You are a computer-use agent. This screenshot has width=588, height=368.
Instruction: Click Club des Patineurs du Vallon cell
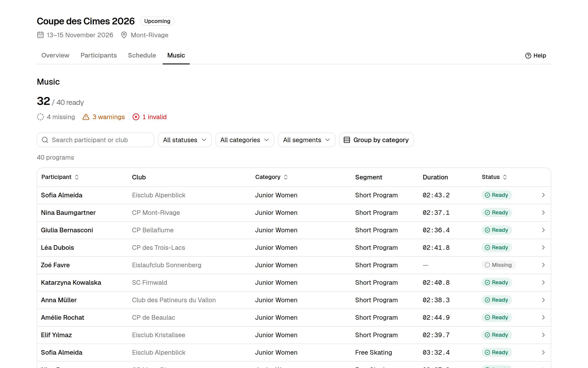coord(174,300)
